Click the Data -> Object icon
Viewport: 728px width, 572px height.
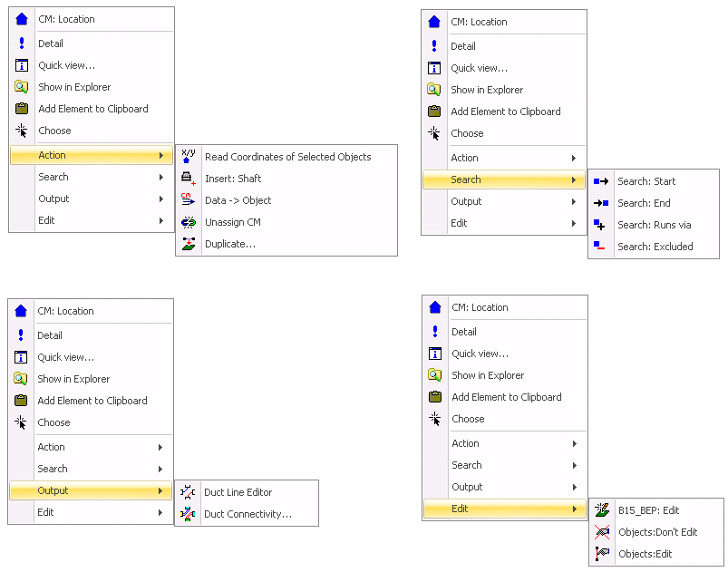[x=189, y=199]
